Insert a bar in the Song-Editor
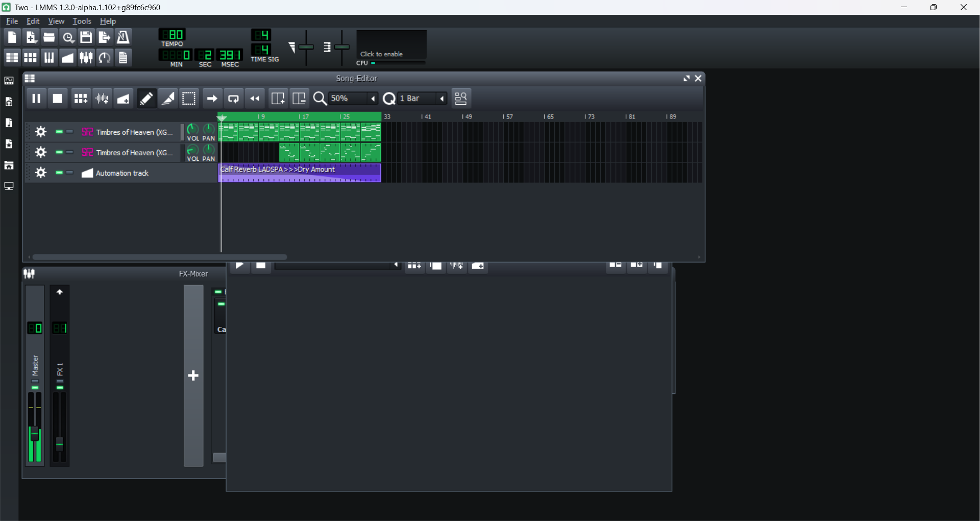Viewport: 980px width, 521px height. [278, 99]
